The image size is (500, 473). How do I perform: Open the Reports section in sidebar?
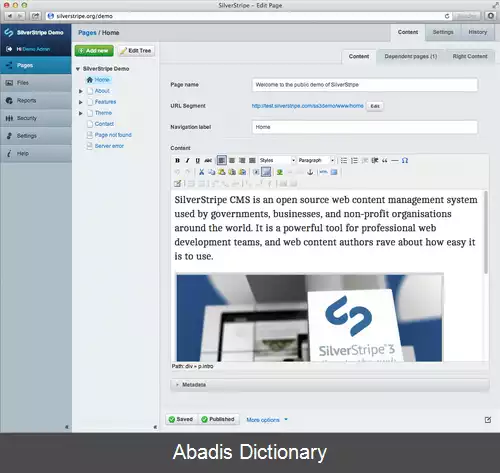point(36,100)
